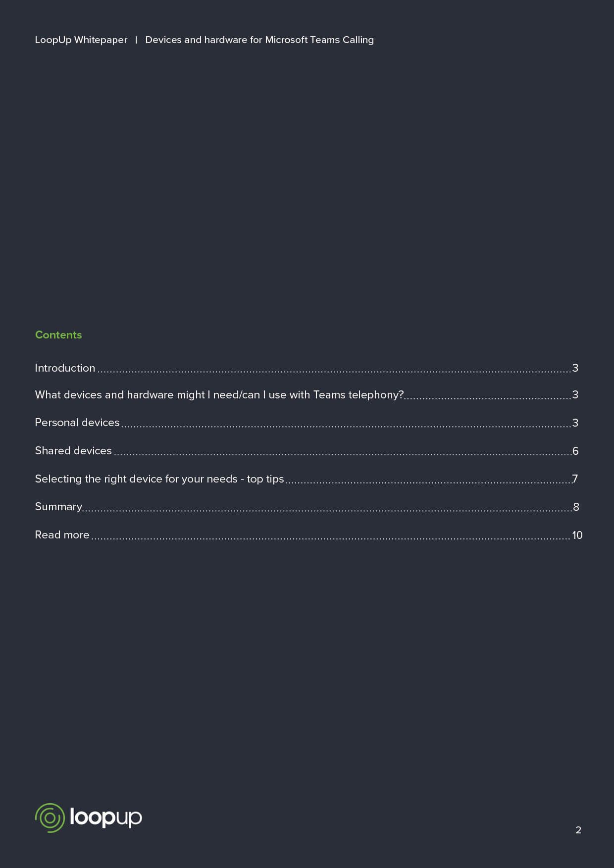This screenshot has width=614, height=868.
Task: Open 'Selecting the right device' entry
Action: point(159,479)
